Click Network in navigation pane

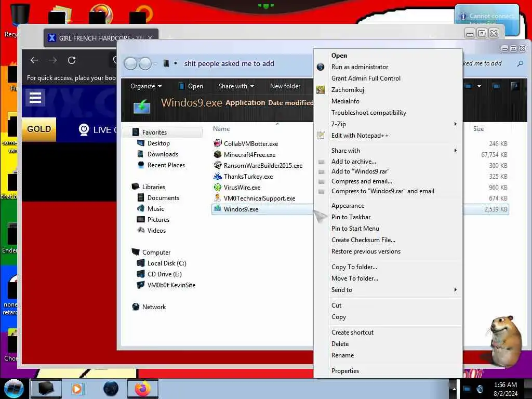154,307
